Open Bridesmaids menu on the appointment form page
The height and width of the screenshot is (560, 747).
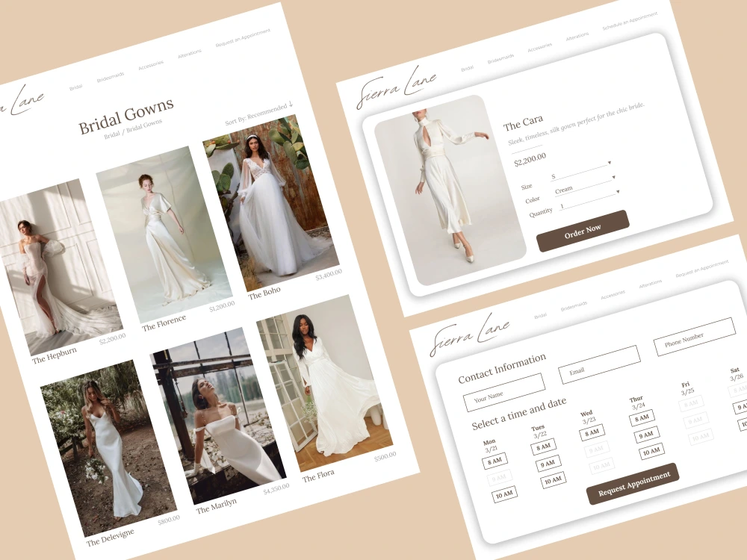574,306
